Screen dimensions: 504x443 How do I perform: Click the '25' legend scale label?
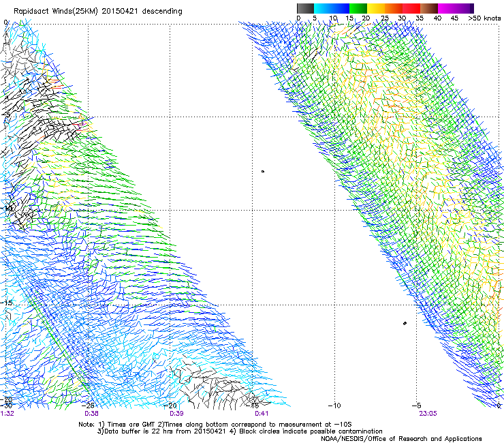pyautogui.click(x=384, y=18)
